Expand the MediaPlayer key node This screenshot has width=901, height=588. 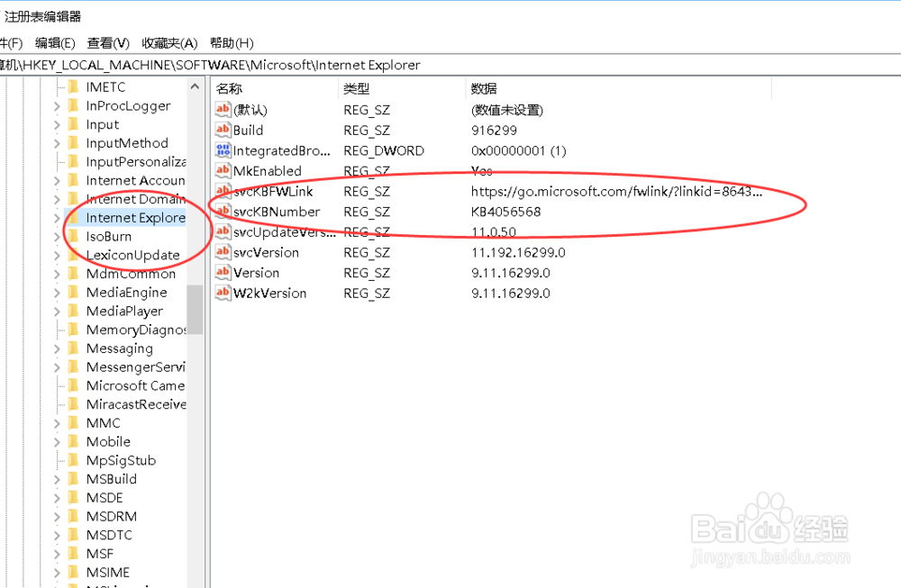[x=56, y=312]
